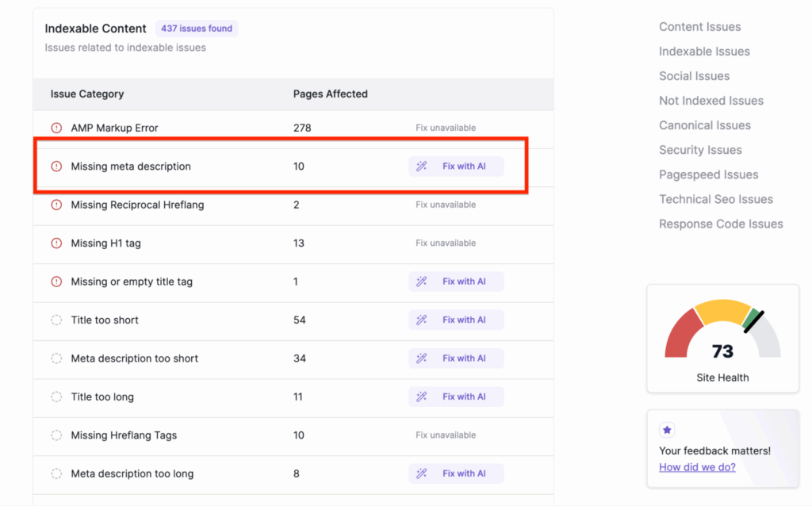Viewport: 812px width, 506px height.
Task: Click the Site Health gauge showing 73
Action: coord(722,337)
